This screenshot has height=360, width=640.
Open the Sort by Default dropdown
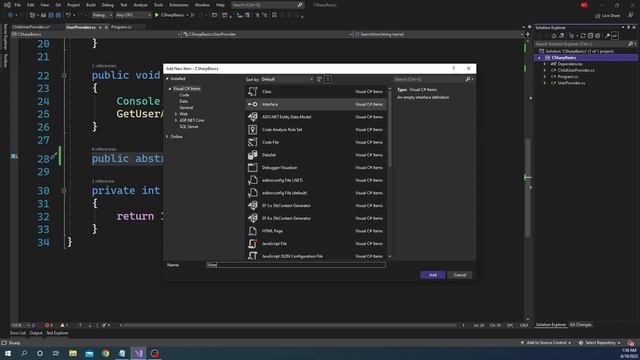[x=287, y=79]
